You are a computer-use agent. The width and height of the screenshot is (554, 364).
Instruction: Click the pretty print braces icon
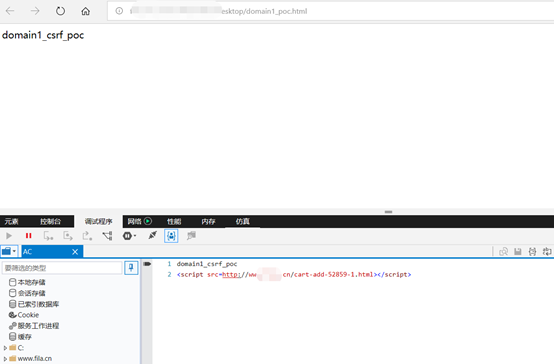tap(532, 252)
